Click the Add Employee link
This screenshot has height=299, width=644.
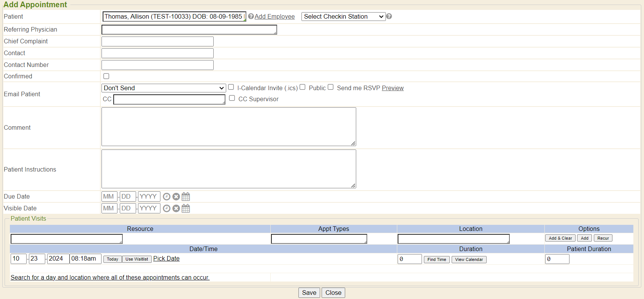click(274, 16)
